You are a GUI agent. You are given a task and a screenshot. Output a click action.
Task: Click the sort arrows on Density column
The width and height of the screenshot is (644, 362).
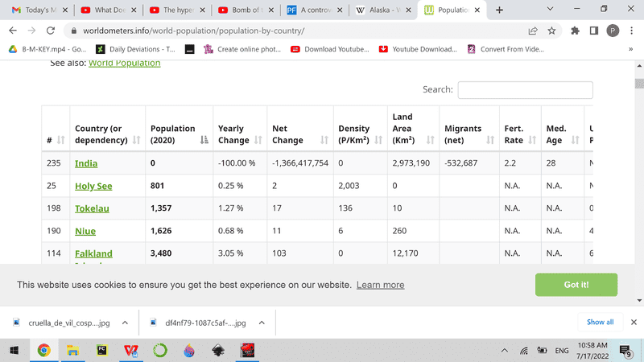pos(376,140)
